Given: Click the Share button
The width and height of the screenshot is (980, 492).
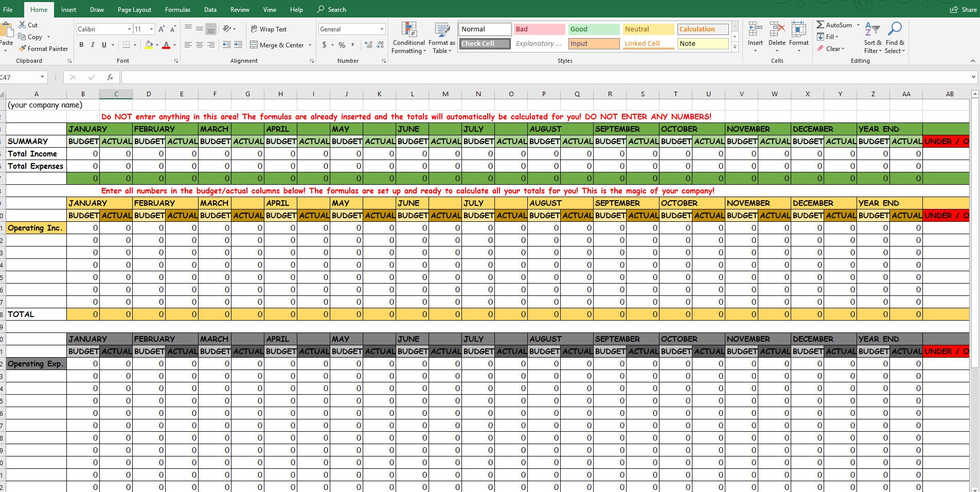Looking at the screenshot, I should [962, 9].
